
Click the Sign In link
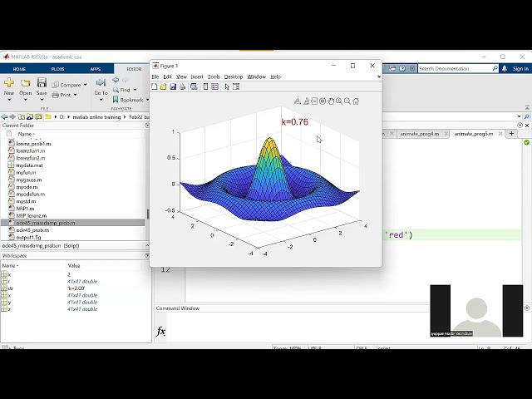(520, 68)
